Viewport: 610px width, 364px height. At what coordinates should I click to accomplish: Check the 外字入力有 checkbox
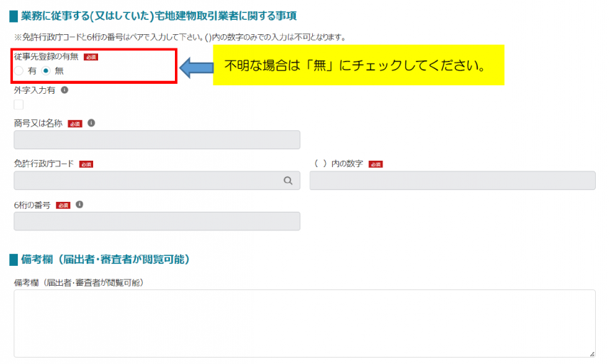coord(18,105)
